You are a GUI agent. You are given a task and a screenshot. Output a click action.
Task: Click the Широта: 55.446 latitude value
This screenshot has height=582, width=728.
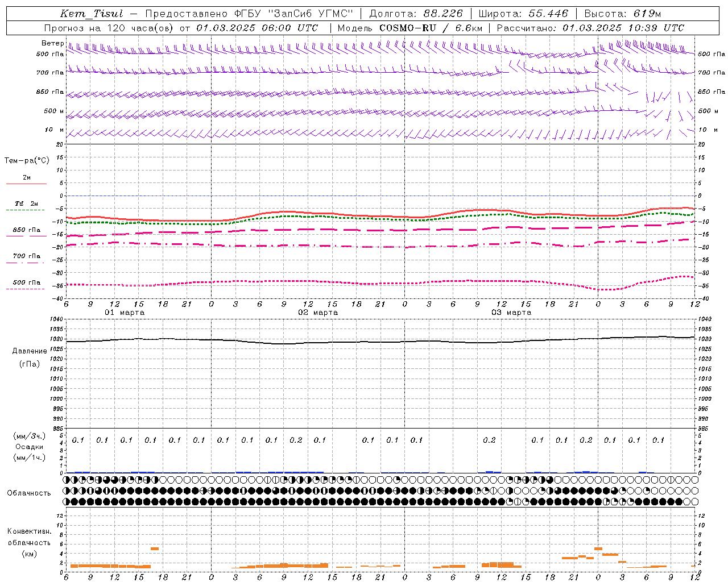click(x=523, y=14)
